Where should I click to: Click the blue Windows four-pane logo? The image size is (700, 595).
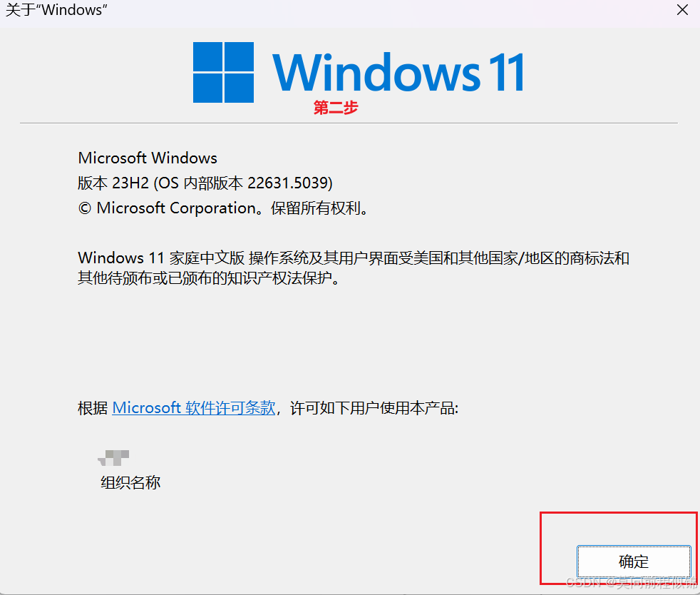click(x=223, y=72)
